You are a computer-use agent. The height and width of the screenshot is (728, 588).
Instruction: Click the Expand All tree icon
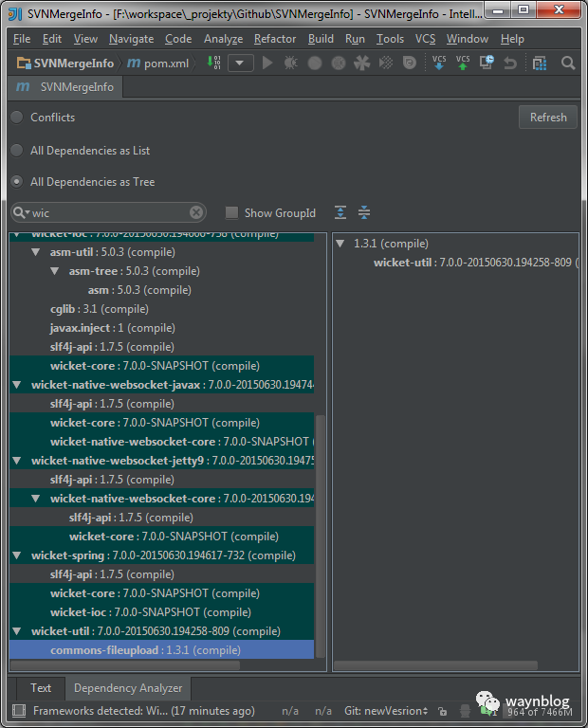tap(340, 212)
